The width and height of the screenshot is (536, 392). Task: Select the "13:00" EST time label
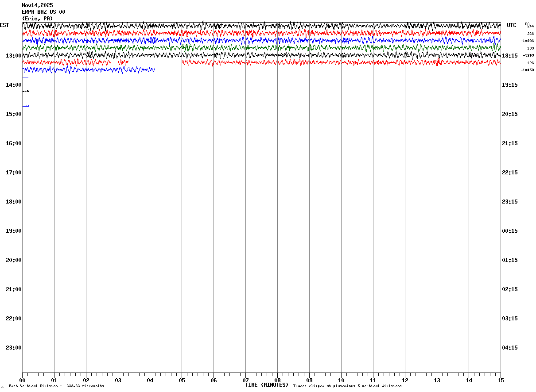(13, 56)
